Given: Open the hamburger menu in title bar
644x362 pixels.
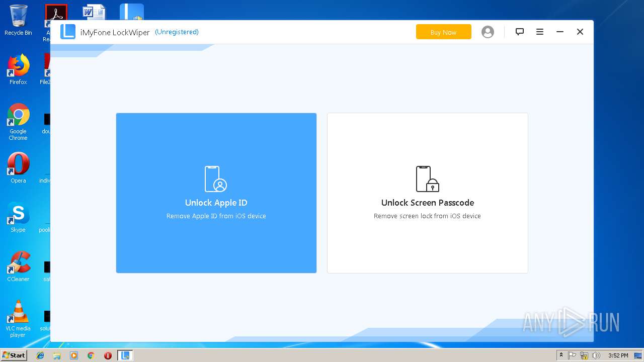Looking at the screenshot, I should click(540, 32).
